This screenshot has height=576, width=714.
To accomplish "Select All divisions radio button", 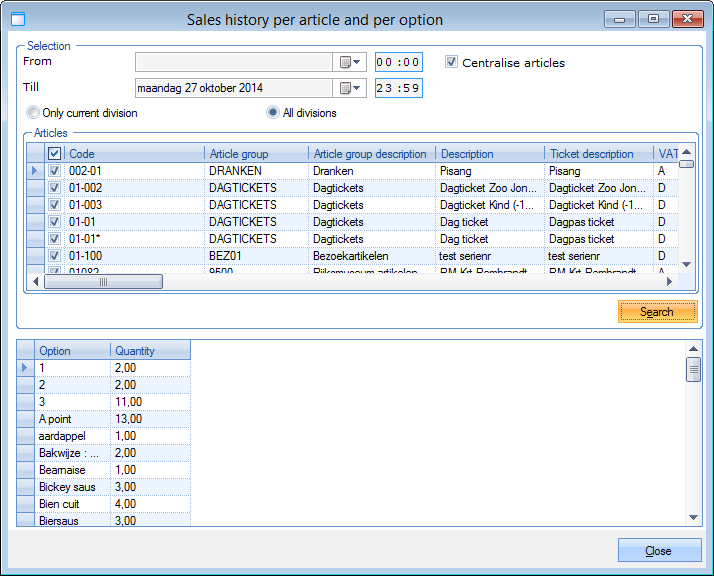I will [x=273, y=113].
